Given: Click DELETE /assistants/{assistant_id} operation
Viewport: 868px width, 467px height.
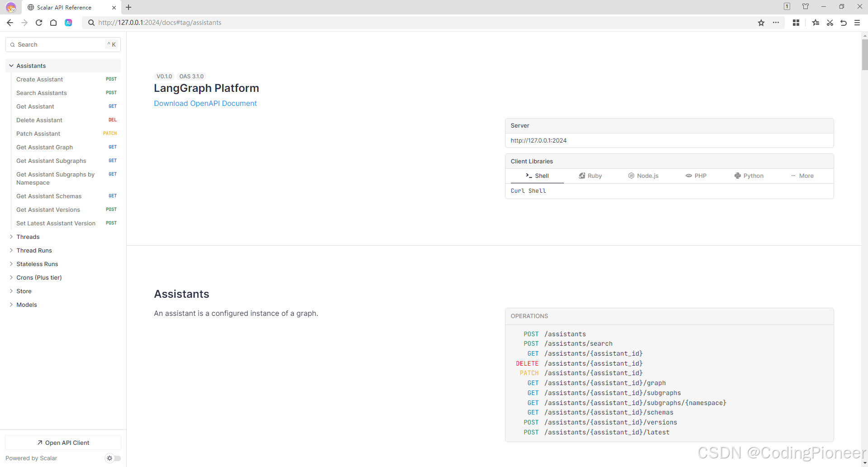Looking at the screenshot, I should click(579, 363).
